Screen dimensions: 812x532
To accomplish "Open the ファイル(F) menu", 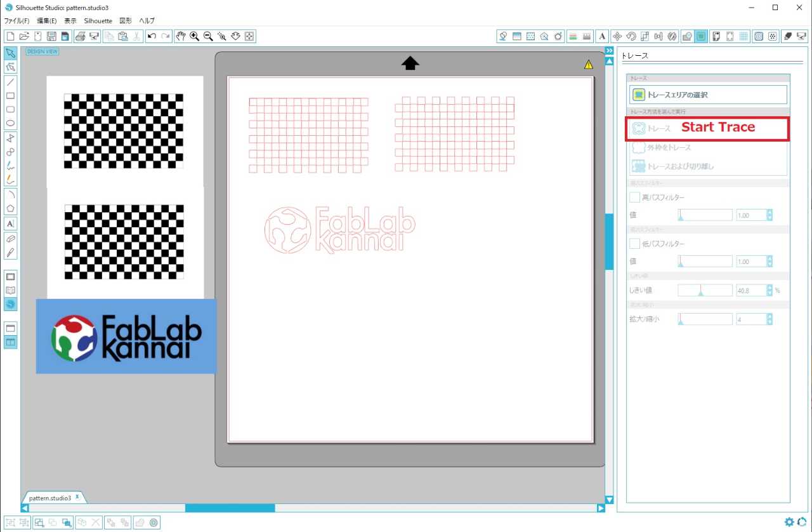I will click(x=17, y=21).
